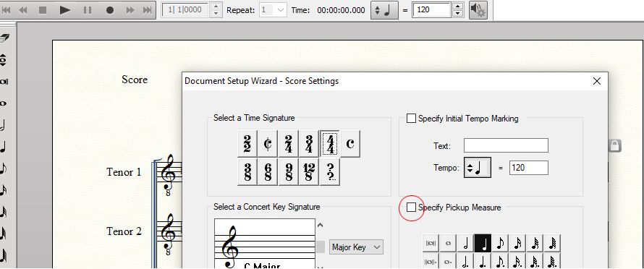
Task: Select dotted eighth note pickup duration
Action: pos(500,260)
